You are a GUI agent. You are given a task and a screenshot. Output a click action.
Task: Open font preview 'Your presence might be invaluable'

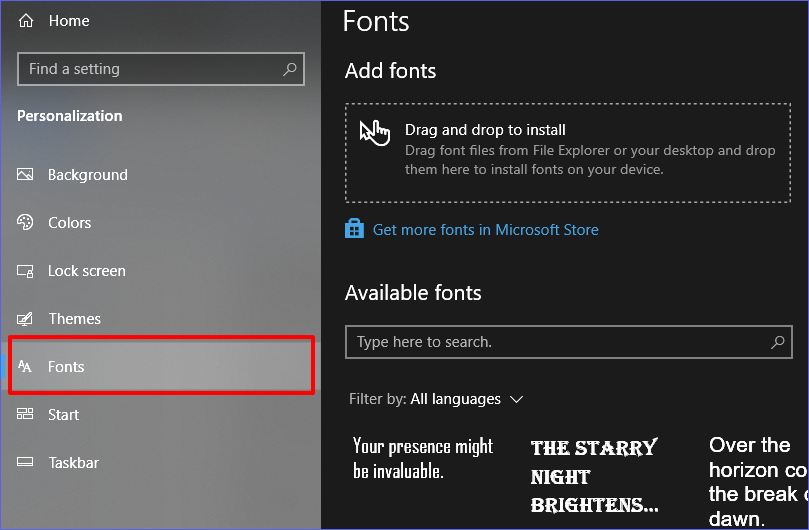(423, 458)
